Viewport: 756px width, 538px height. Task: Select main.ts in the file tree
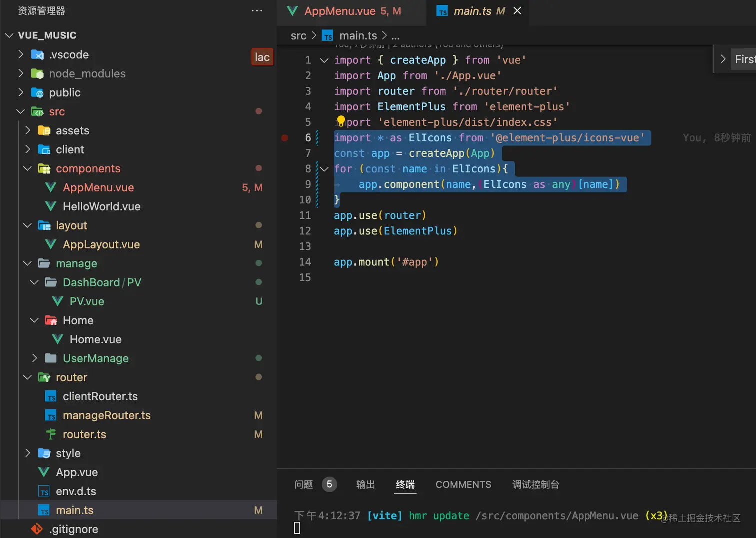[139, 510]
